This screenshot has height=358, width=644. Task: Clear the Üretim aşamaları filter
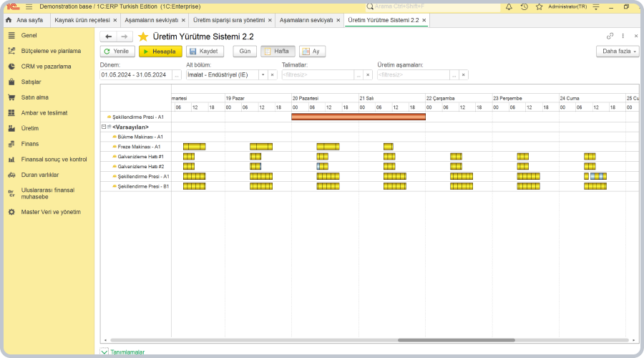point(463,74)
